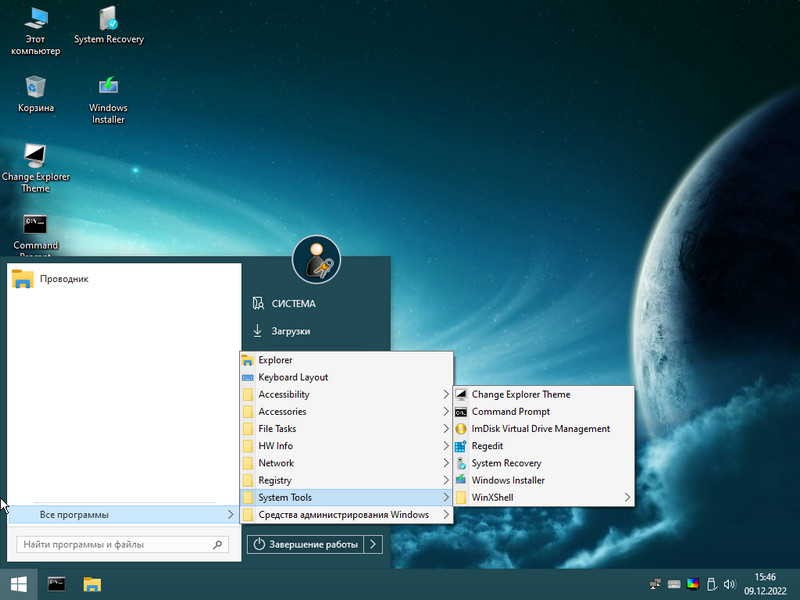Launch Regedit from System Tools submenu
800x600 pixels.
(x=544, y=446)
